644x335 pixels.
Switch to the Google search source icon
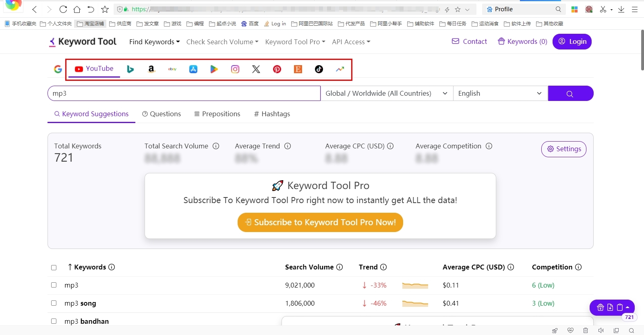pos(58,69)
